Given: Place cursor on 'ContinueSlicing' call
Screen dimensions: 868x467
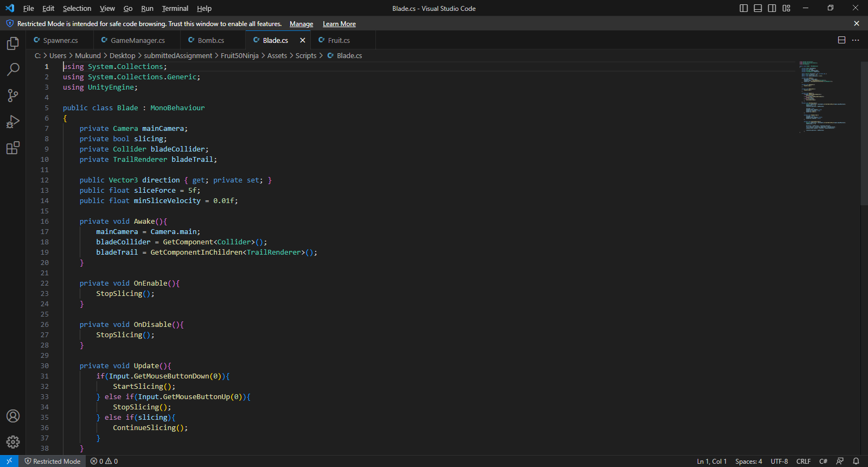Looking at the screenshot, I should click(x=144, y=428).
